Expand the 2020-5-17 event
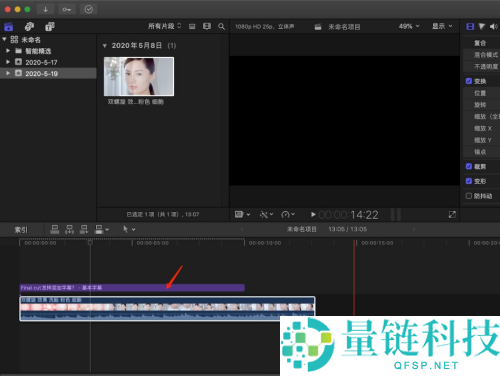This screenshot has height=376, width=500. [8, 62]
